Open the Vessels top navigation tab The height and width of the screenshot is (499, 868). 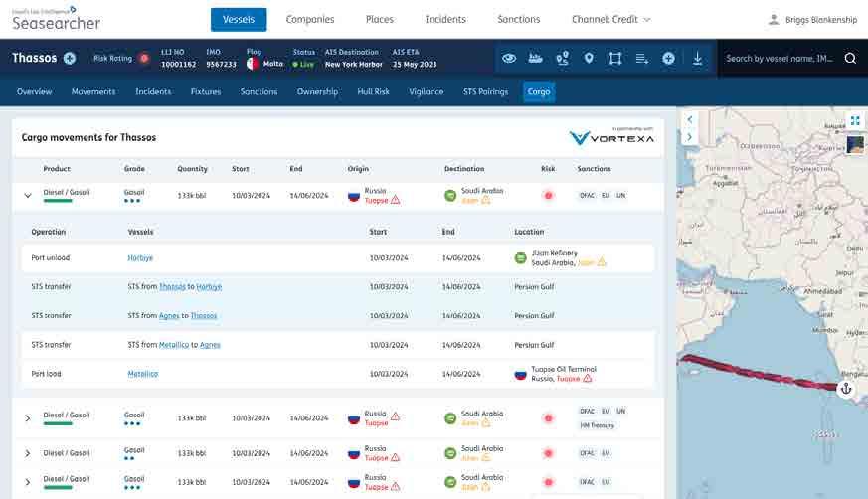239,19
